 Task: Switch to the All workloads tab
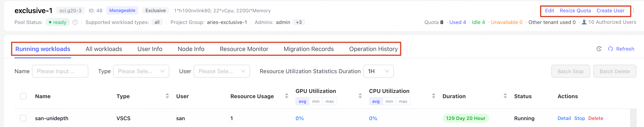[x=104, y=49]
